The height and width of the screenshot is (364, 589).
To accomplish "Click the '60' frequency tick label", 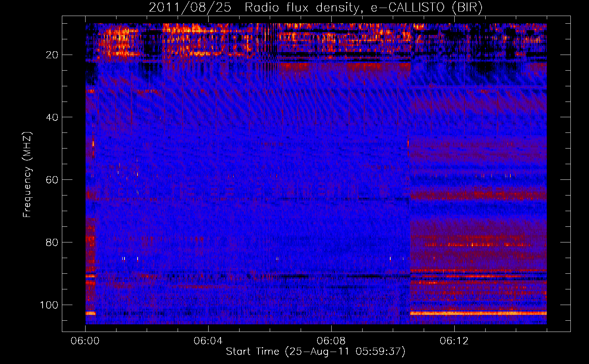I will point(52,180).
